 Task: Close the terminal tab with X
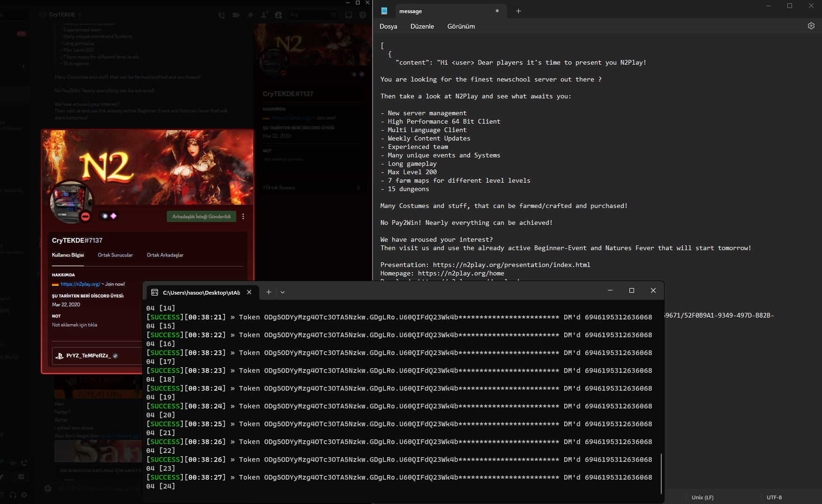coord(249,292)
